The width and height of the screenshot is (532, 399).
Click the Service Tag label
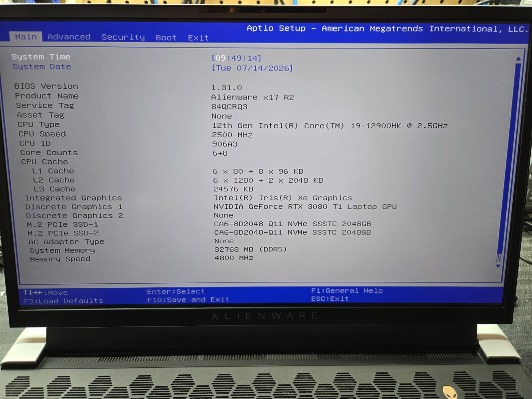pyautogui.click(x=45, y=105)
